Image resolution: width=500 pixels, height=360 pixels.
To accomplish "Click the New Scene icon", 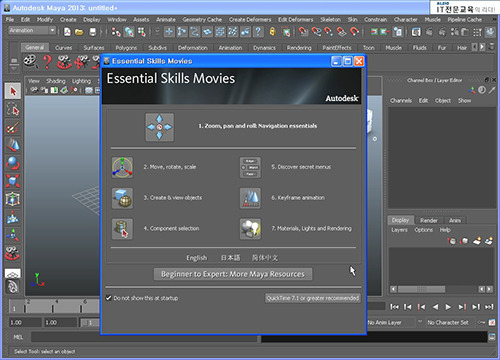I will coord(67,32).
